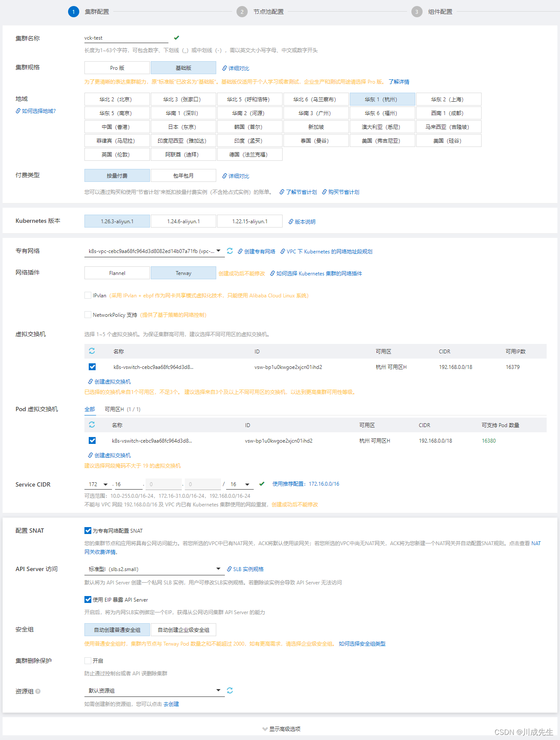This screenshot has width=560, height=740.
Task: Open 如何选择 Kubernetes 集群的网络插件 link
Action: 316,273
